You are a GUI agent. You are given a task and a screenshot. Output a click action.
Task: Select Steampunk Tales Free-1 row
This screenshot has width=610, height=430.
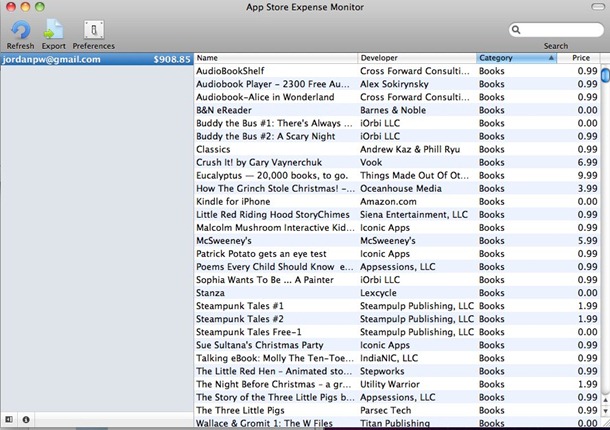(x=397, y=332)
